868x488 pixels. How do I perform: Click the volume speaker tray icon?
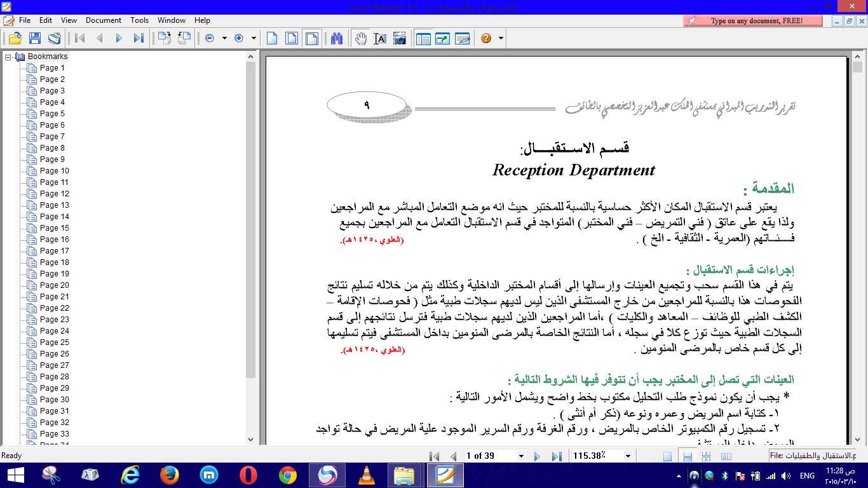point(787,476)
